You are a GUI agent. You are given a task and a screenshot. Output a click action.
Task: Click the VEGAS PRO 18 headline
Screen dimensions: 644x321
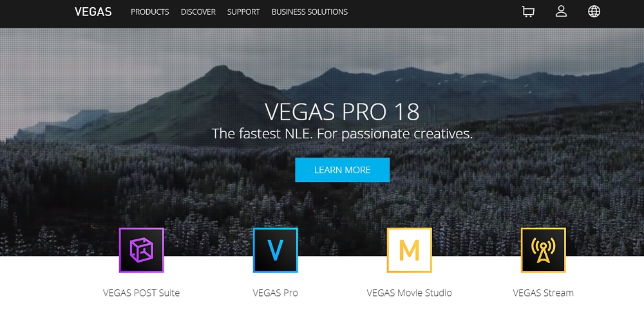coord(342,111)
